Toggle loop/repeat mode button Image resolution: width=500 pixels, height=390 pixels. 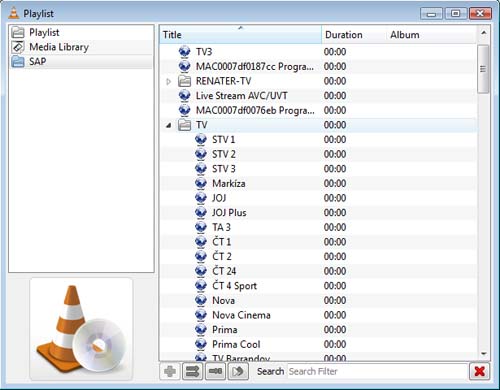coord(215,371)
